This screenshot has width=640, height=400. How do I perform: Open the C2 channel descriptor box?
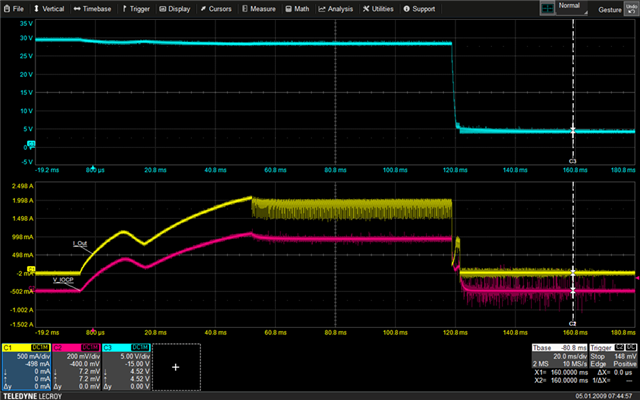click(76, 367)
